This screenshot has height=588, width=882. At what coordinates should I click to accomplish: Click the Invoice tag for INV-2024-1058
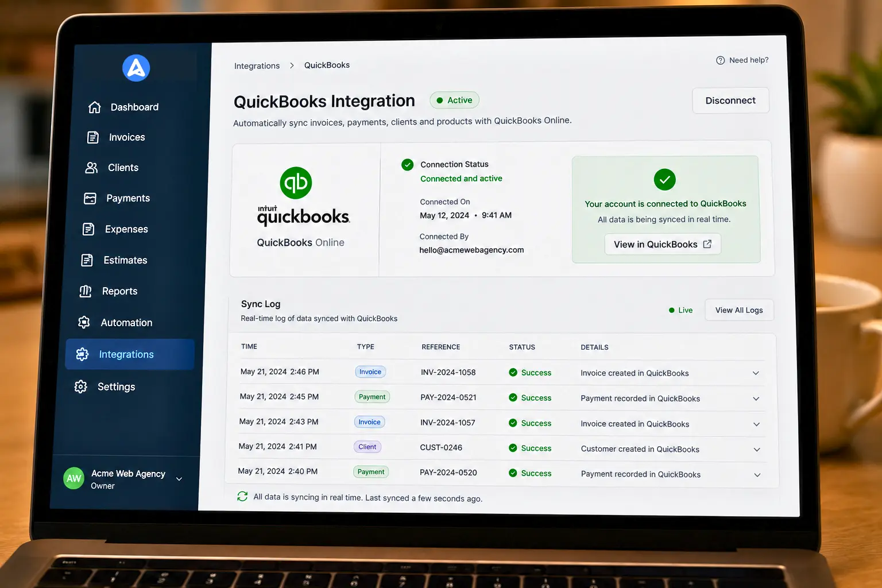tap(370, 372)
